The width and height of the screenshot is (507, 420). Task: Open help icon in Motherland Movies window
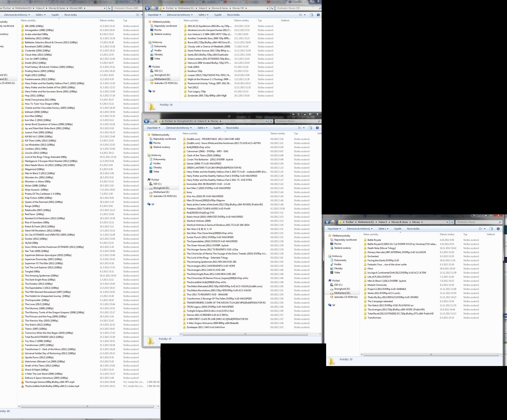click(x=498, y=229)
